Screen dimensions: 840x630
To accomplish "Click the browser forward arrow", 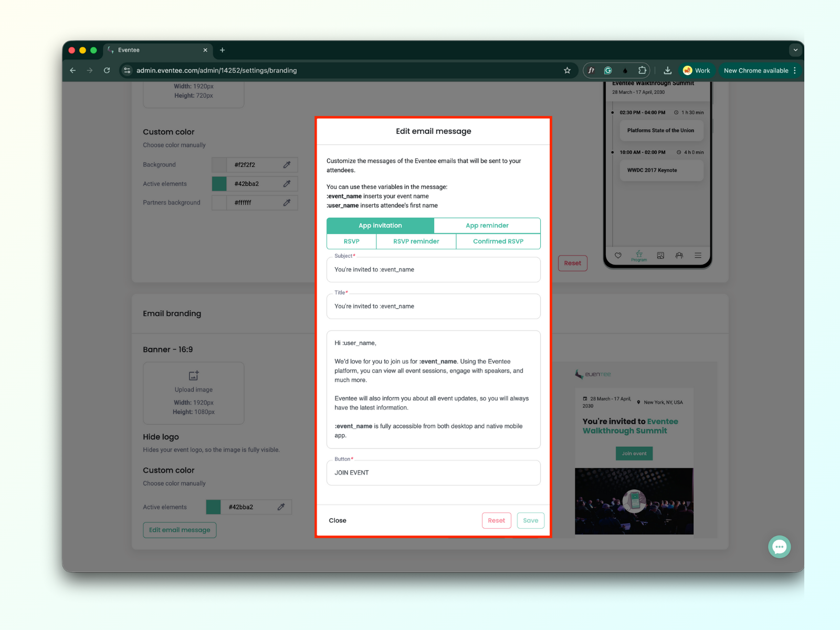I will pyautogui.click(x=90, y=70).
